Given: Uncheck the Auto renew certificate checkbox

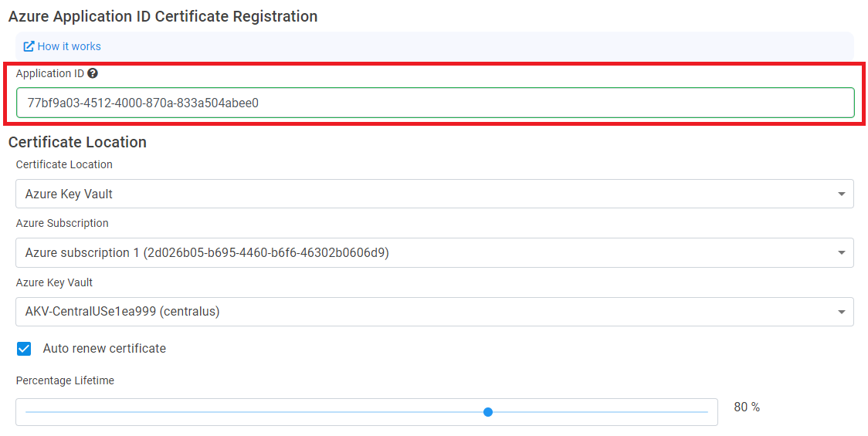Looking at the screenshot, I should coord(24,349).
